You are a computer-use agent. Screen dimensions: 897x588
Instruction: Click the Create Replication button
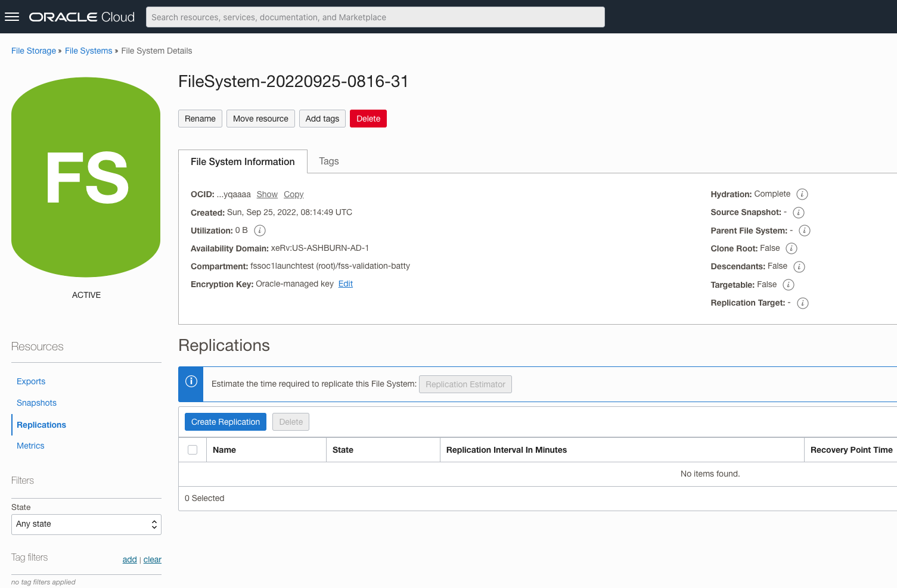225,421
